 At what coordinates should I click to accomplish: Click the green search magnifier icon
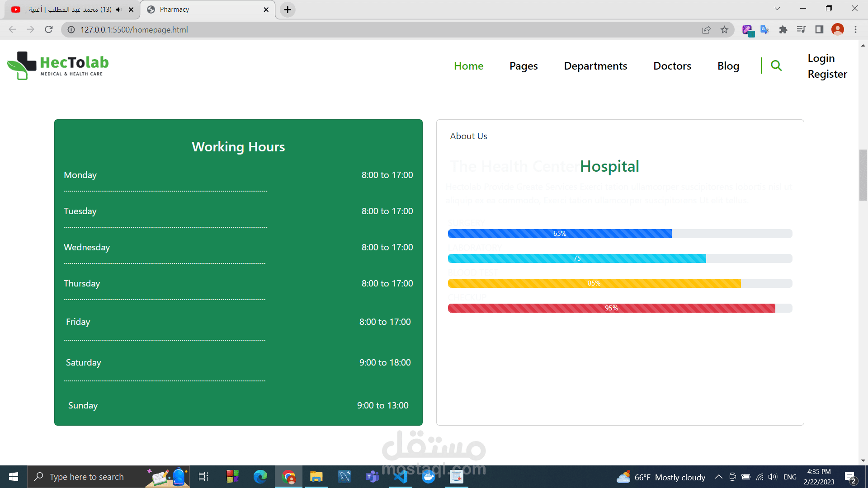(776, 66)
